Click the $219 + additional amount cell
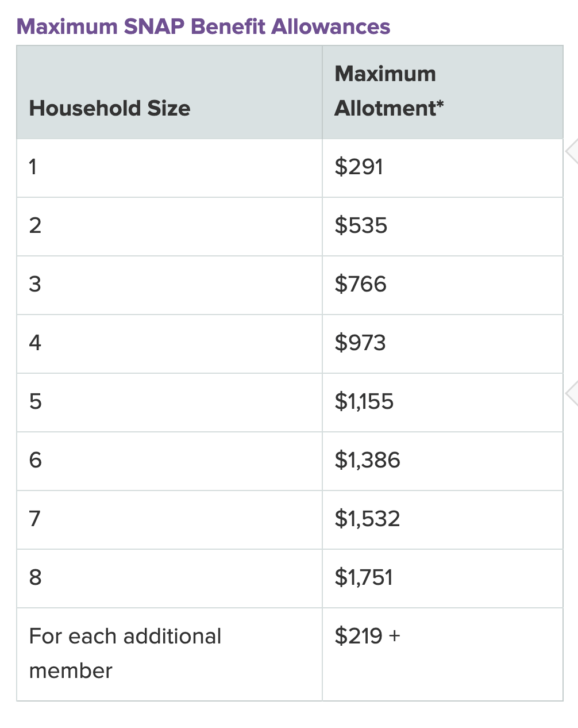Screen dimensions: 578x728 367,636
